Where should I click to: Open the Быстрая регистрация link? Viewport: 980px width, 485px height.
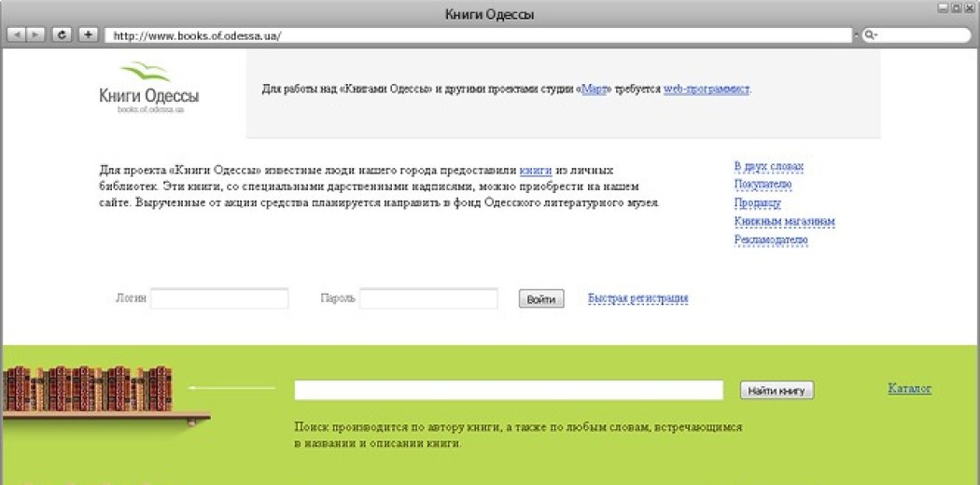click(637, 298)
